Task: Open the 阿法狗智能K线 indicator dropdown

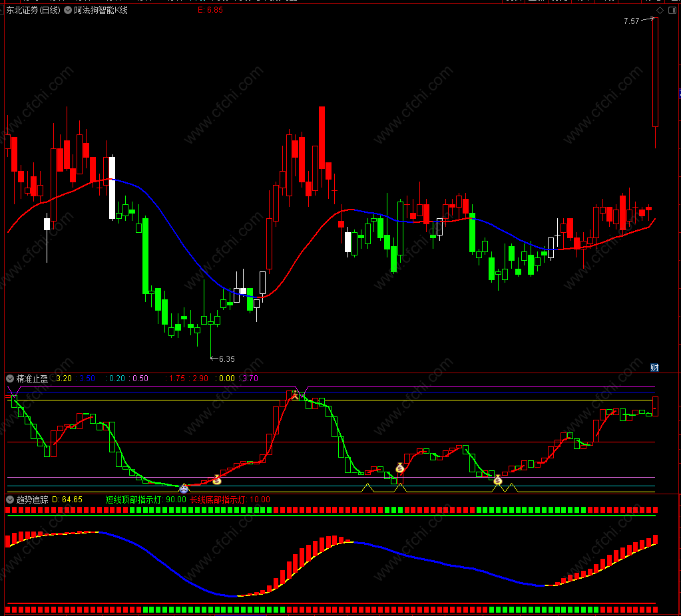Action: pos(68,10)
